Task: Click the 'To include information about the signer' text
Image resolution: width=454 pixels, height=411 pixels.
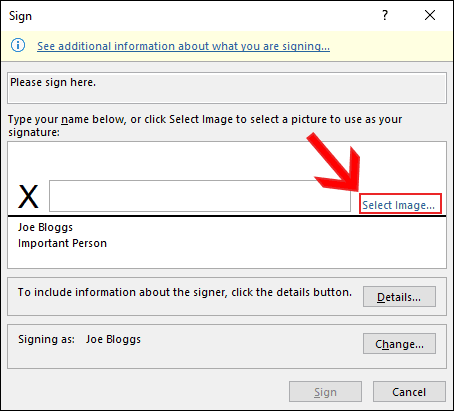Action: pyautogui.click(x=185, y=292)
